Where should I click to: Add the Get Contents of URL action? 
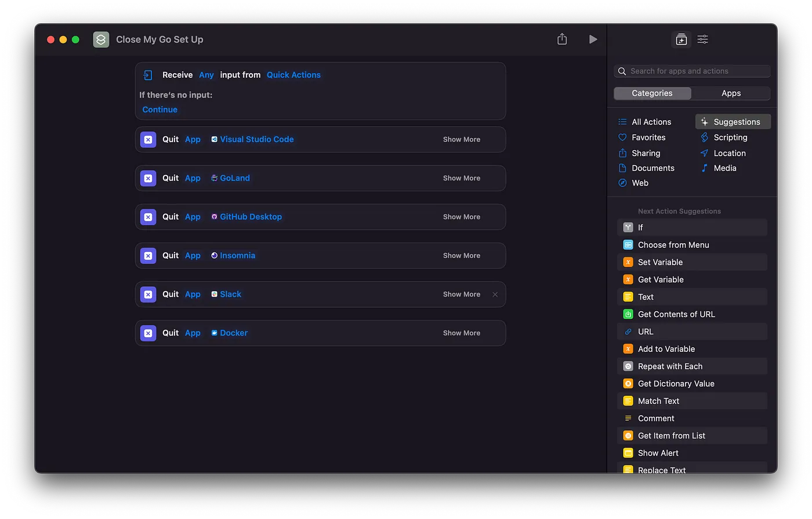coord(693,315)
